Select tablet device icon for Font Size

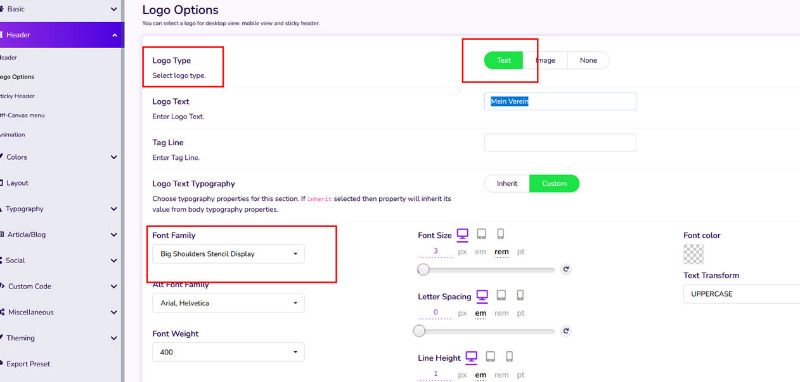tap(481, 234)
